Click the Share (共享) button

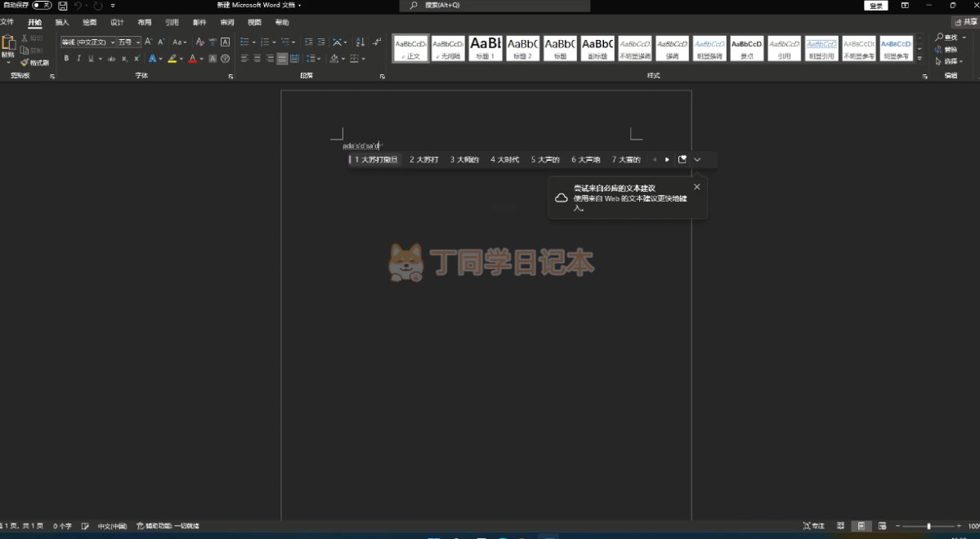tap(965, 23)
